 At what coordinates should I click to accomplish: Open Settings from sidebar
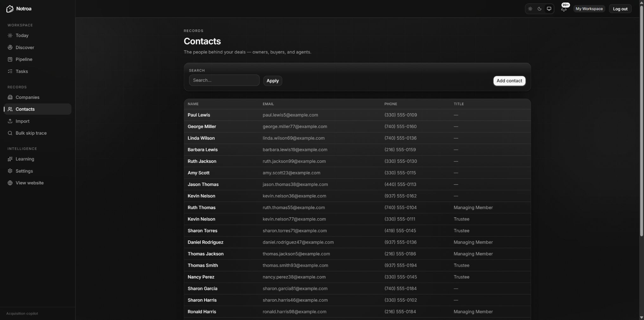[38, 171]
